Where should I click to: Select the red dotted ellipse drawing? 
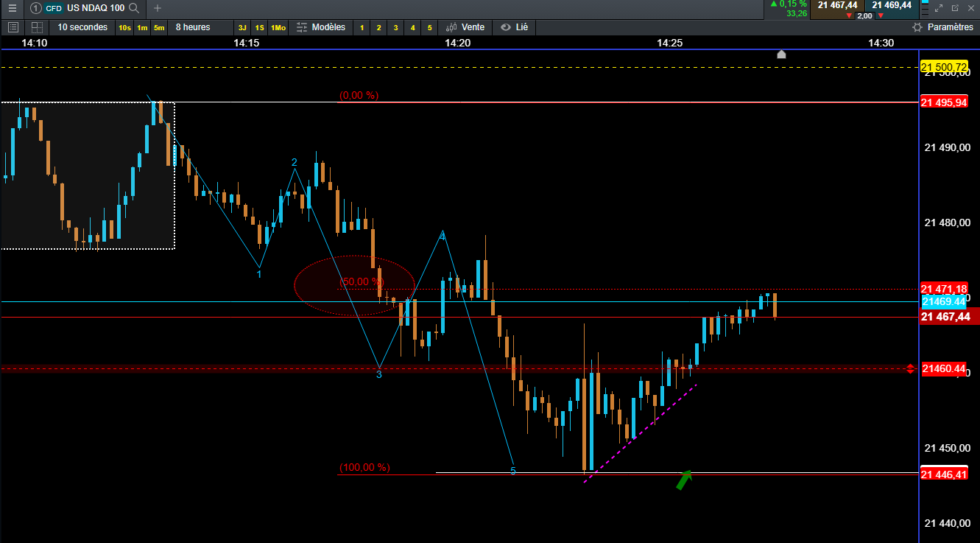point(355,285)
